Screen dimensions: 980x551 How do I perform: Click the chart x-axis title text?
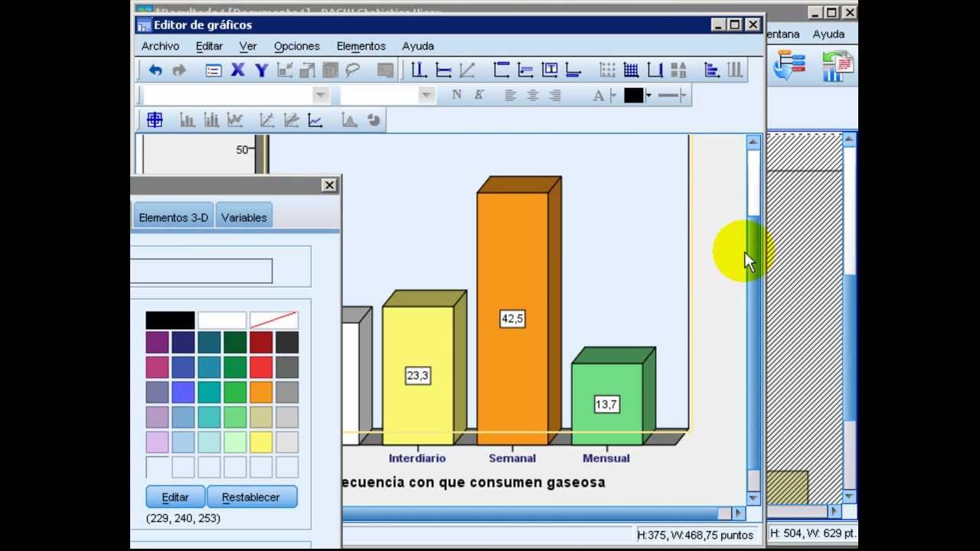473,482
